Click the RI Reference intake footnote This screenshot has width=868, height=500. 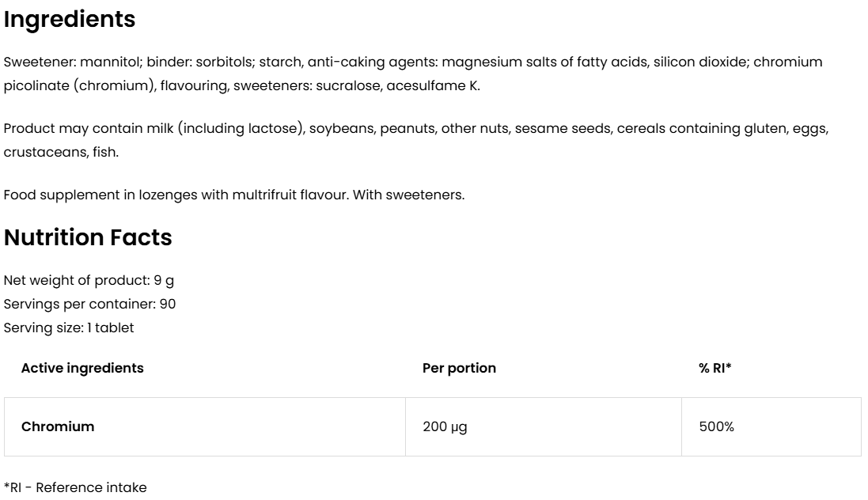(75, 487)
